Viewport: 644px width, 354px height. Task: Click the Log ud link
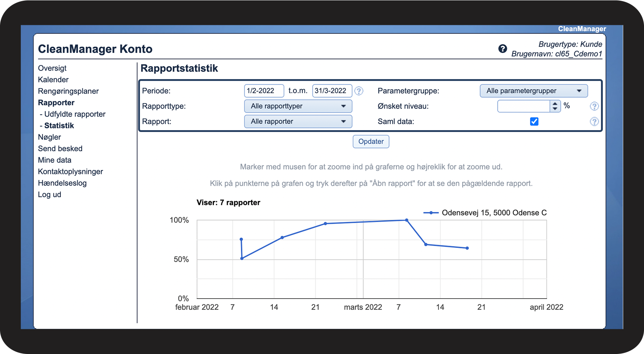(50, 194)
